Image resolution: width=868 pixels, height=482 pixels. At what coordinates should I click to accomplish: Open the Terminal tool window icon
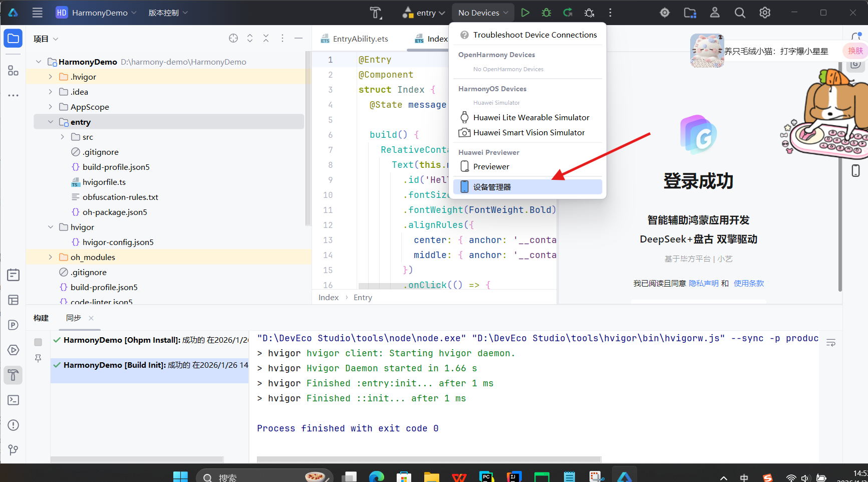pos(13,400)
